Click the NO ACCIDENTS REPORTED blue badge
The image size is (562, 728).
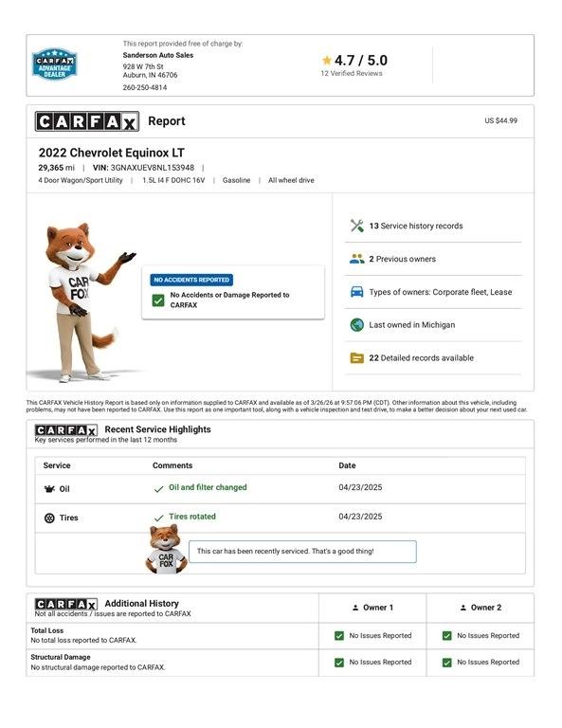[191, 280]
